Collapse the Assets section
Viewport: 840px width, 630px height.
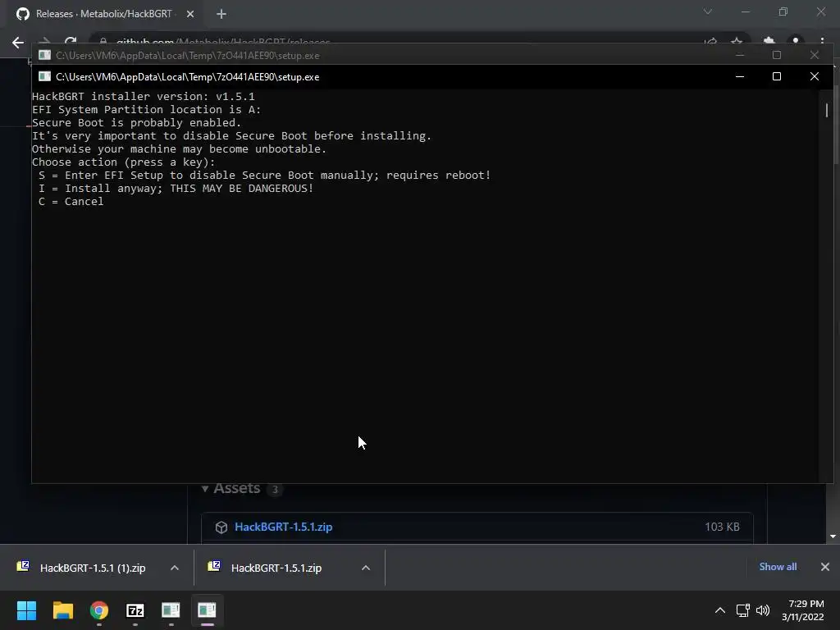point(205,489)
